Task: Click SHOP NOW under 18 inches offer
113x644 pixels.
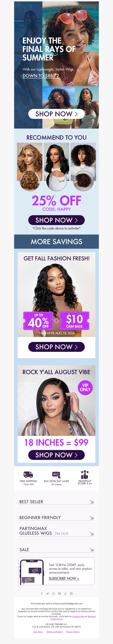Action: point(56,455)
